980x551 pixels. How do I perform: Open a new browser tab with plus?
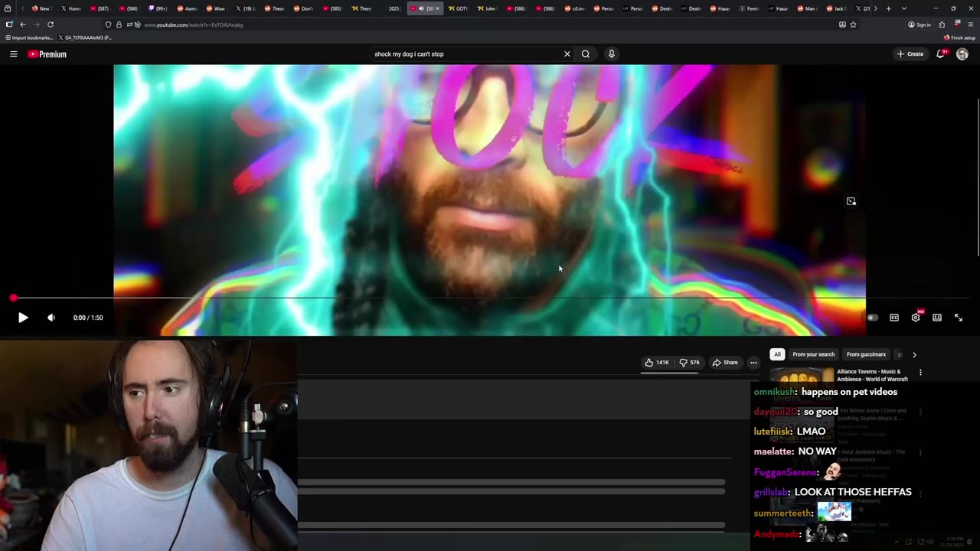[x=888, y=8]
